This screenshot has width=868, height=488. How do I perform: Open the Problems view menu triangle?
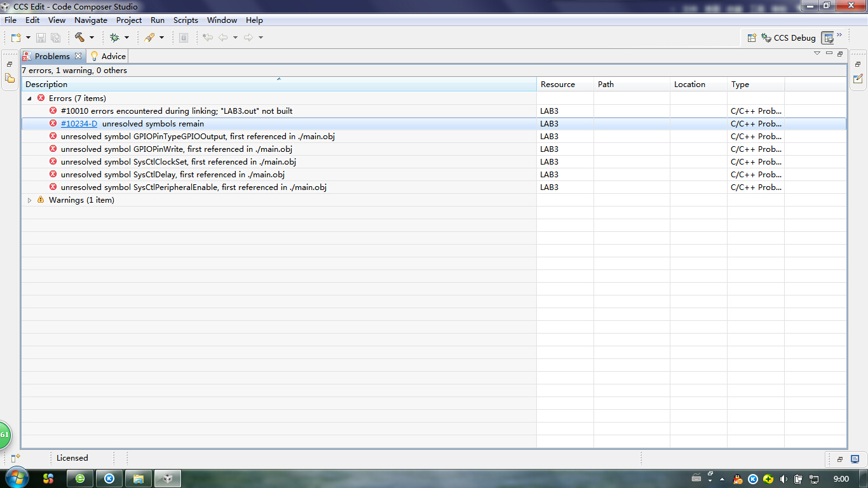click(817, 53)
